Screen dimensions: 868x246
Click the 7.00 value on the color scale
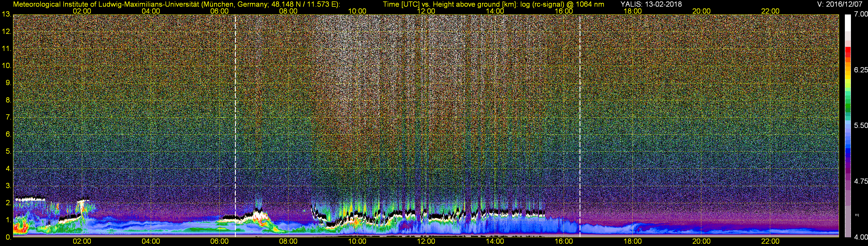click(x=860, y=14)
